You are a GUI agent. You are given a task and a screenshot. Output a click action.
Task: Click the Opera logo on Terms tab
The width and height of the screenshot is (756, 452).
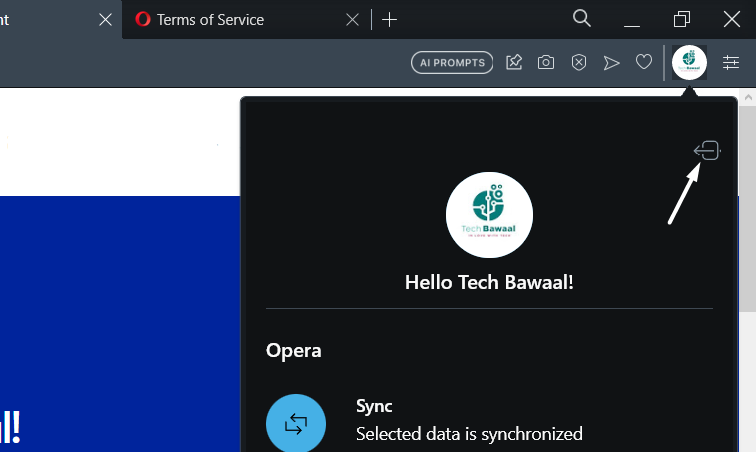coord(143,19)
